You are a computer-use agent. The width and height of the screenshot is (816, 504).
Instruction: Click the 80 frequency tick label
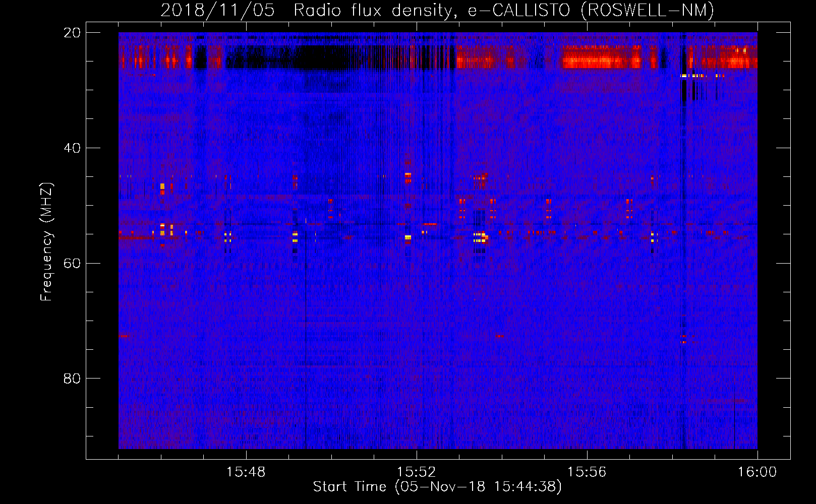(72, 379)
